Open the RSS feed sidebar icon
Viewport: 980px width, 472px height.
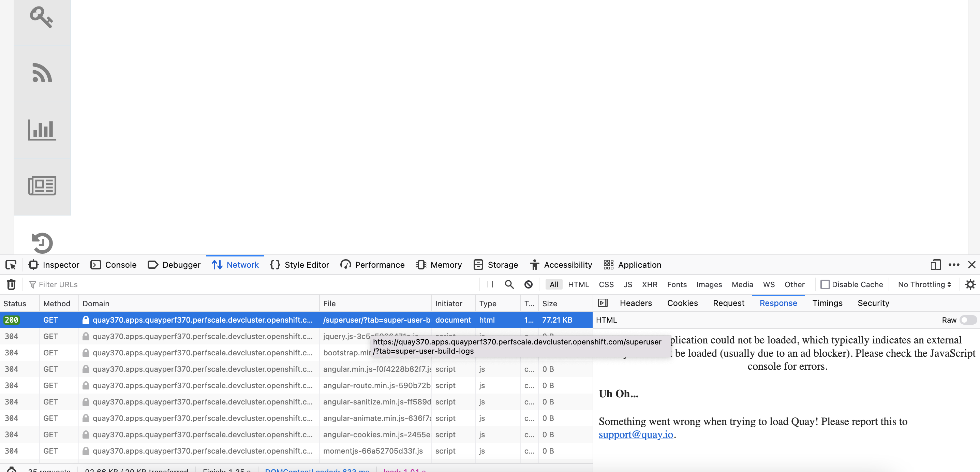point(42,73)
